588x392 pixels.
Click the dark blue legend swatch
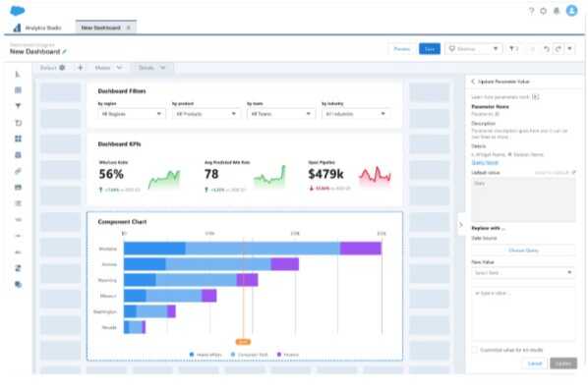(192, 354)
